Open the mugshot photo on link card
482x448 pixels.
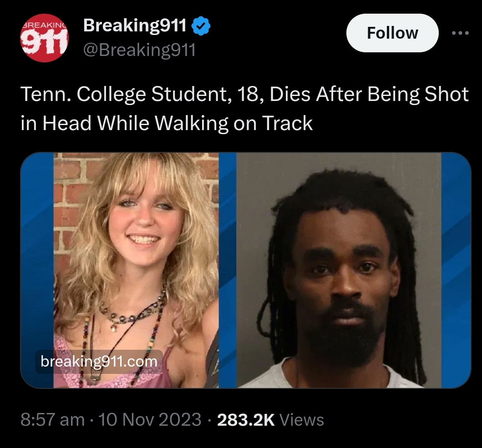pos(339,270)
